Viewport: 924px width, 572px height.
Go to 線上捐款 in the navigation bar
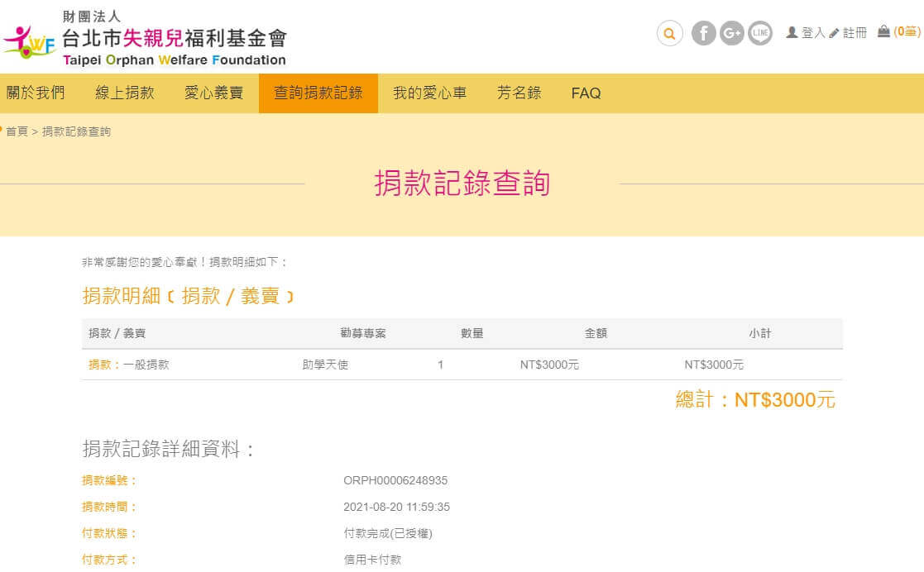point(125,93)
